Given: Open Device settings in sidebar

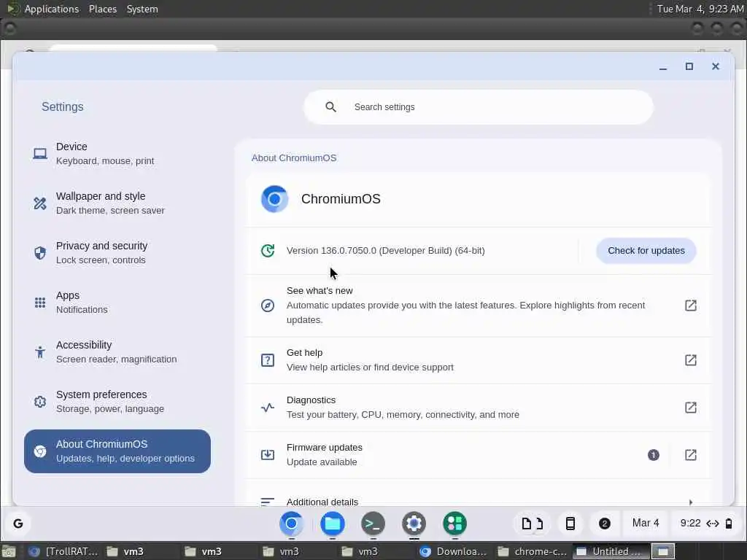Looking at the screenshot, I should (x=117, y=153).
